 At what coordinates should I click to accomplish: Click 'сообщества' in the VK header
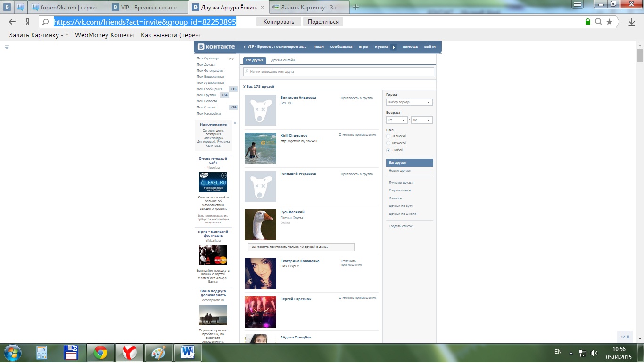341,47
